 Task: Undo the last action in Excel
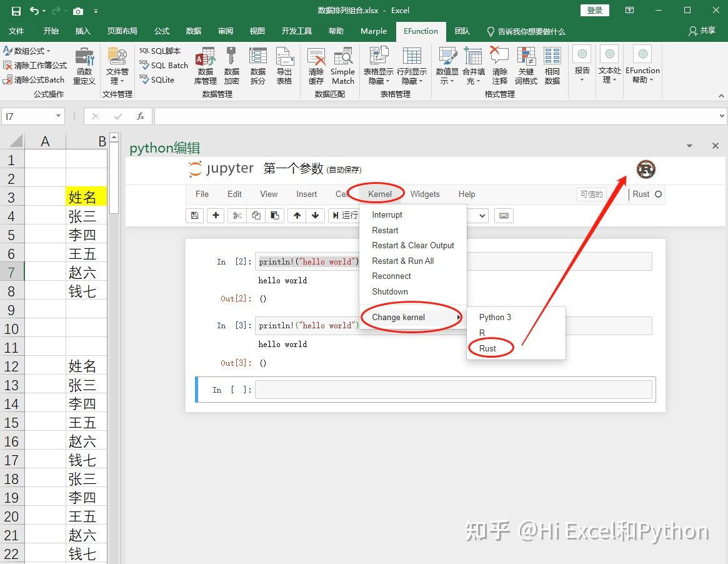click(34, 11)
